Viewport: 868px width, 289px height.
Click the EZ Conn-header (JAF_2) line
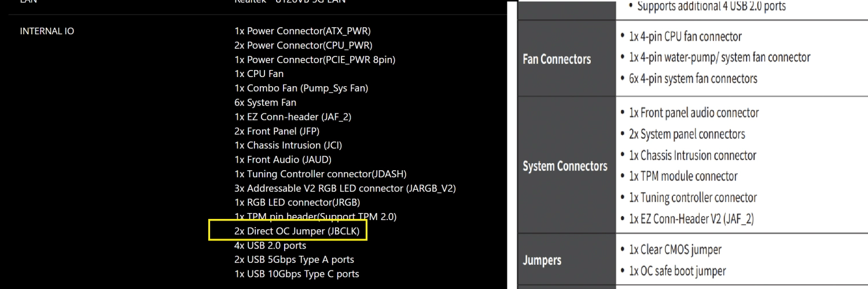pos(293,117)
